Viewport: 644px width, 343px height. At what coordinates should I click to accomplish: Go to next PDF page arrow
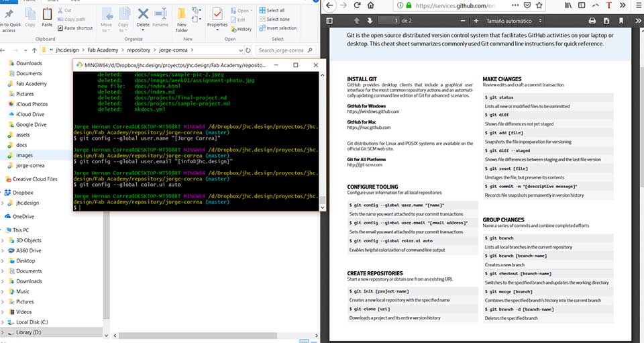[369, 21]
